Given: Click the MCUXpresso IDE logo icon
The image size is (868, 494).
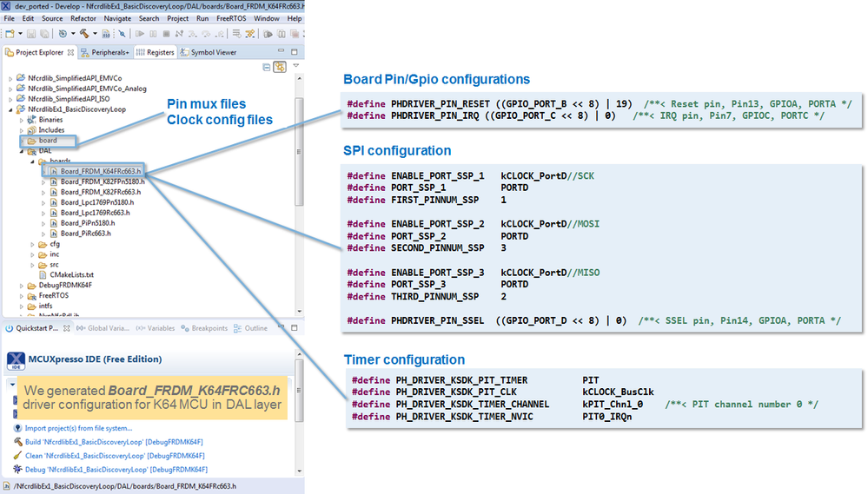Looking at the screenshot, I should point(16,360).
